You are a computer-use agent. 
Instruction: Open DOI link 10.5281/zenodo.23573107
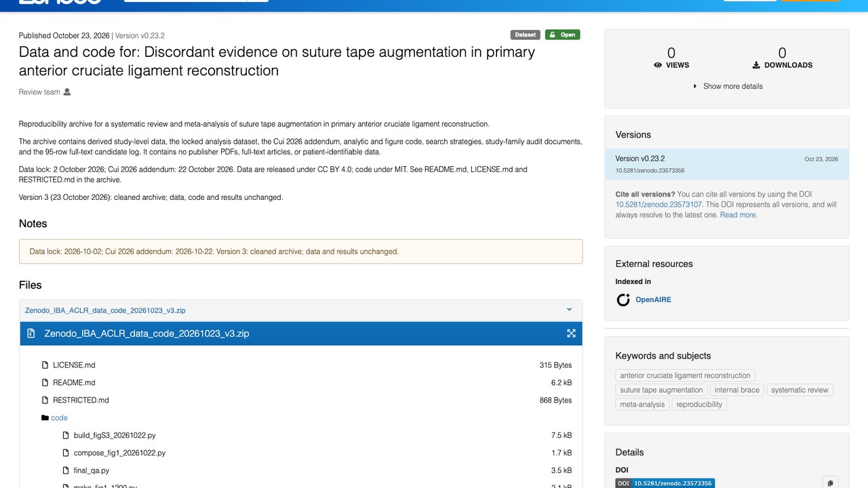pos(658,205)
